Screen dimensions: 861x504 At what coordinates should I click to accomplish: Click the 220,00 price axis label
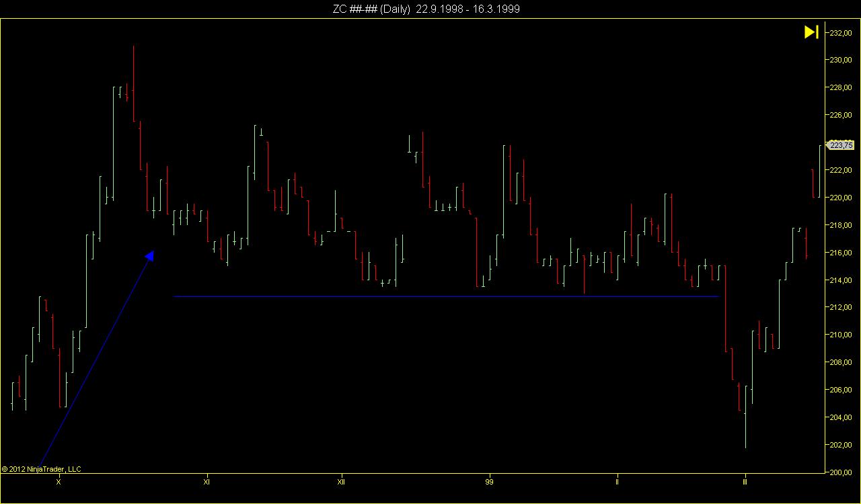841,198
